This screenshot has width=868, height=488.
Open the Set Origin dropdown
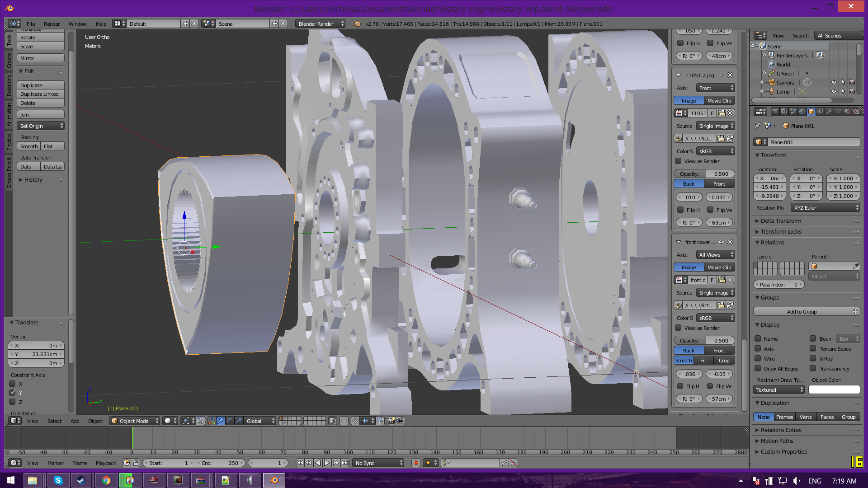(x=41, y=126)
